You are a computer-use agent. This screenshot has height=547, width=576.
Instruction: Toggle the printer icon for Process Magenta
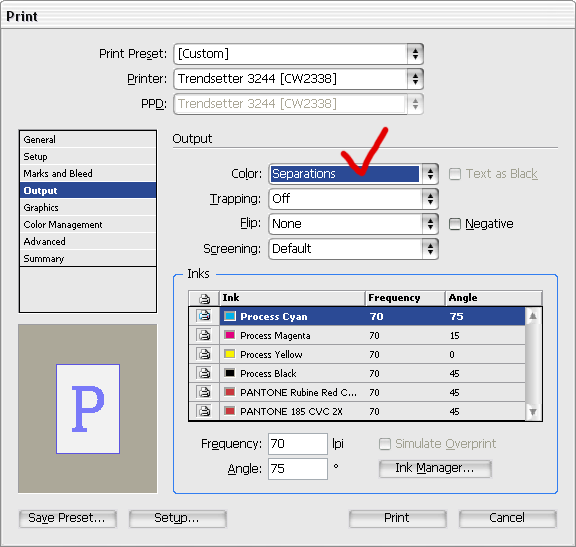coord(204,335)
